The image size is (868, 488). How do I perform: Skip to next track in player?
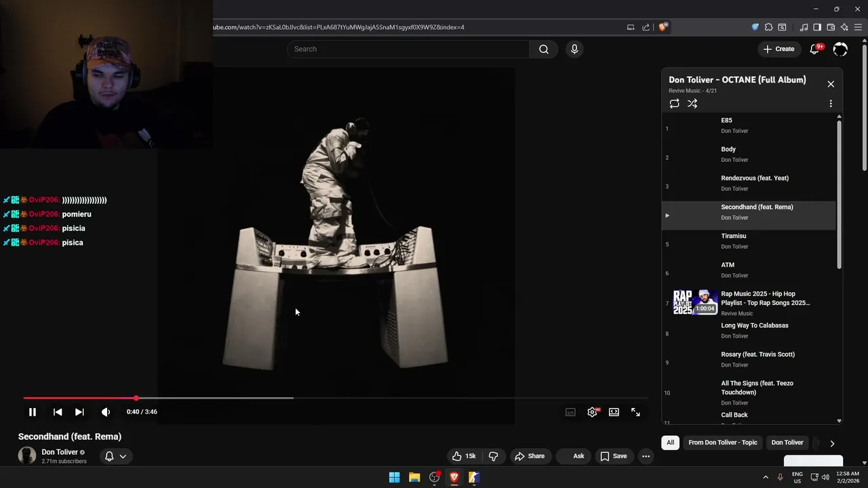click(x=79, y=411)
